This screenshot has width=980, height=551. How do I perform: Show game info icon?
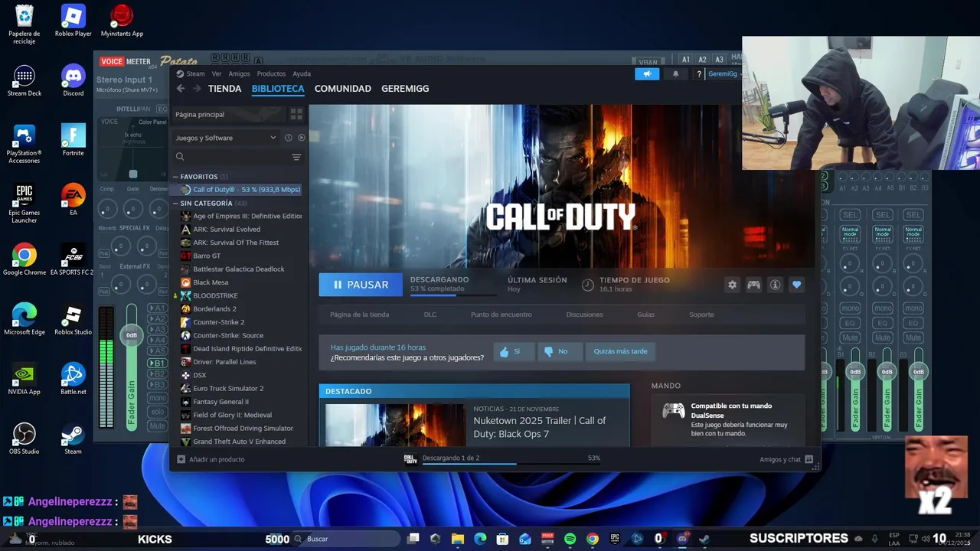pos(775,285)
